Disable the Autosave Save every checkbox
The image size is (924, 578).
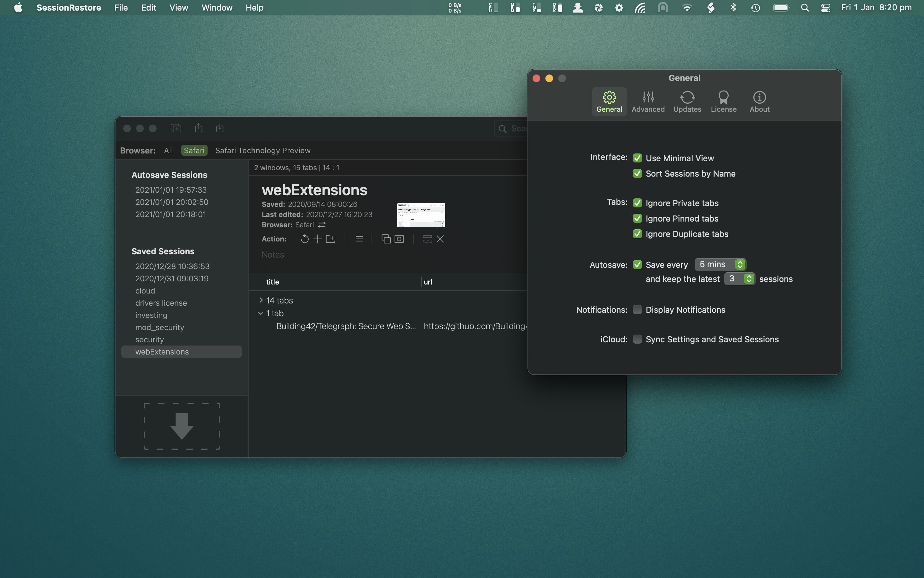(637, 265)
